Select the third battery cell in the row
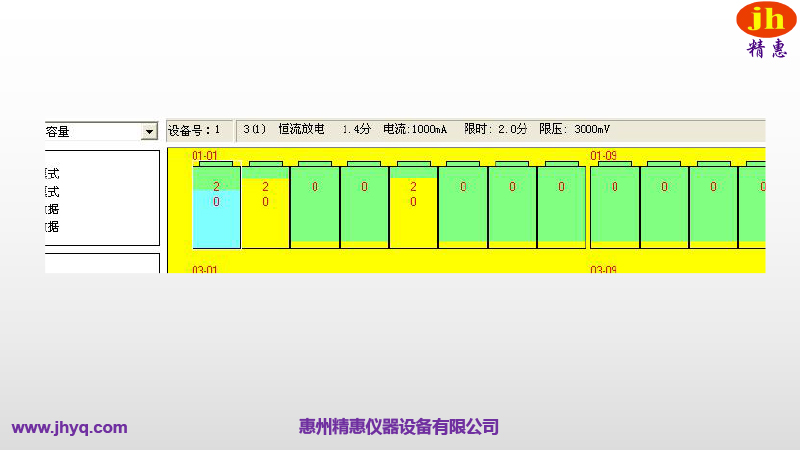The image size is (800, 450). [315, 205]
